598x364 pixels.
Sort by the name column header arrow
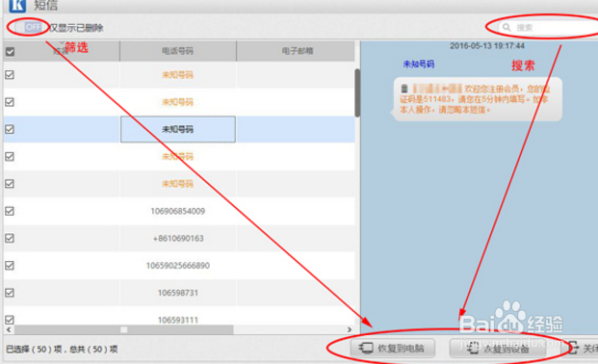pyautogui.click(x=62, y=42)
